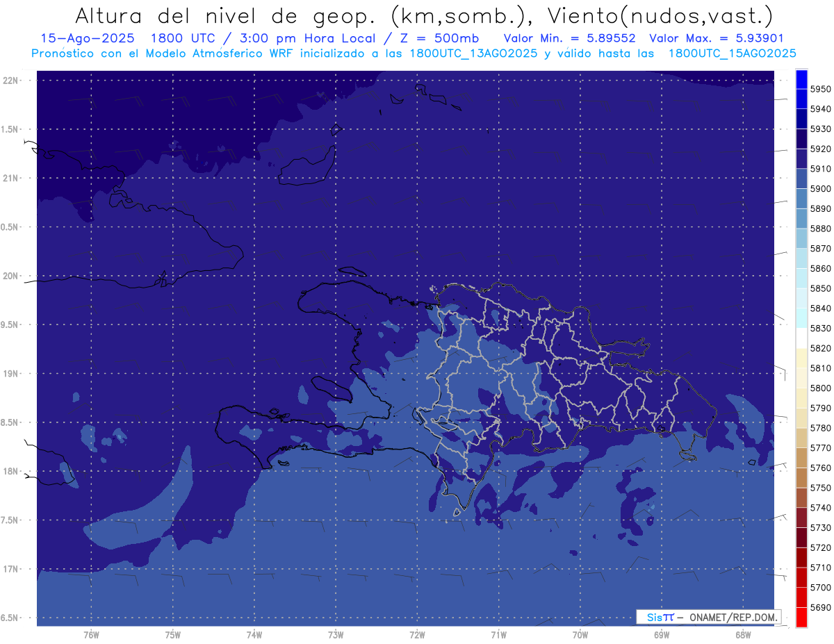Click the 69W longitude label

pyautogui.click(x=662, y=635)
